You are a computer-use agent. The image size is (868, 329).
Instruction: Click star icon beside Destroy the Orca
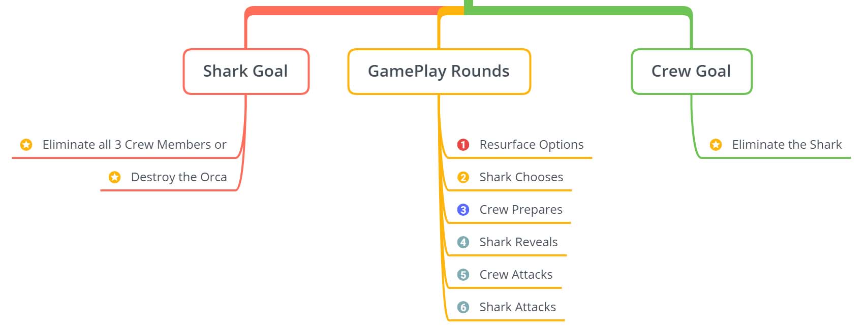click(x=114, y=177)
